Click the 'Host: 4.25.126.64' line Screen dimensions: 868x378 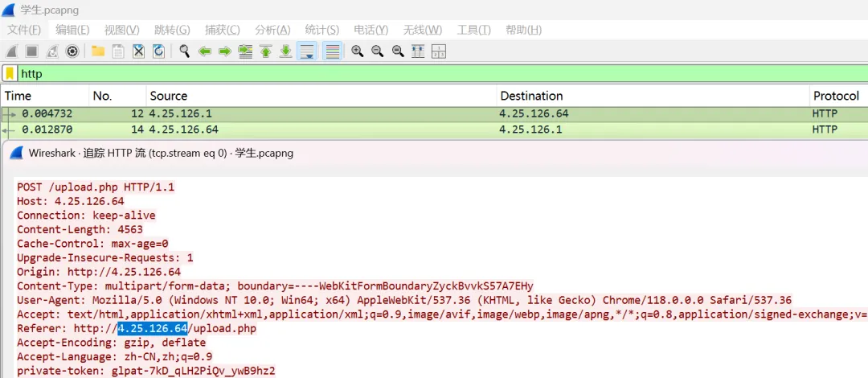(x=70, y=201)
